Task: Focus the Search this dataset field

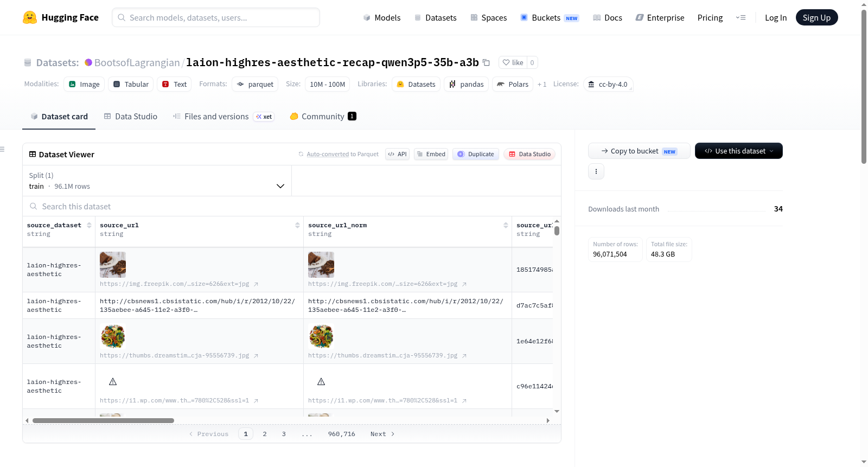Action: [x=292, y=206]
